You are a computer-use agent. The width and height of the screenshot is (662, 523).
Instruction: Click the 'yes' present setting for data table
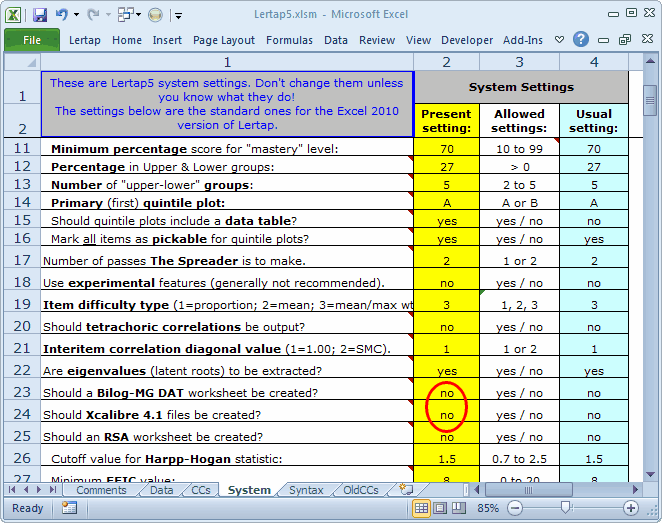click(447, 221)
